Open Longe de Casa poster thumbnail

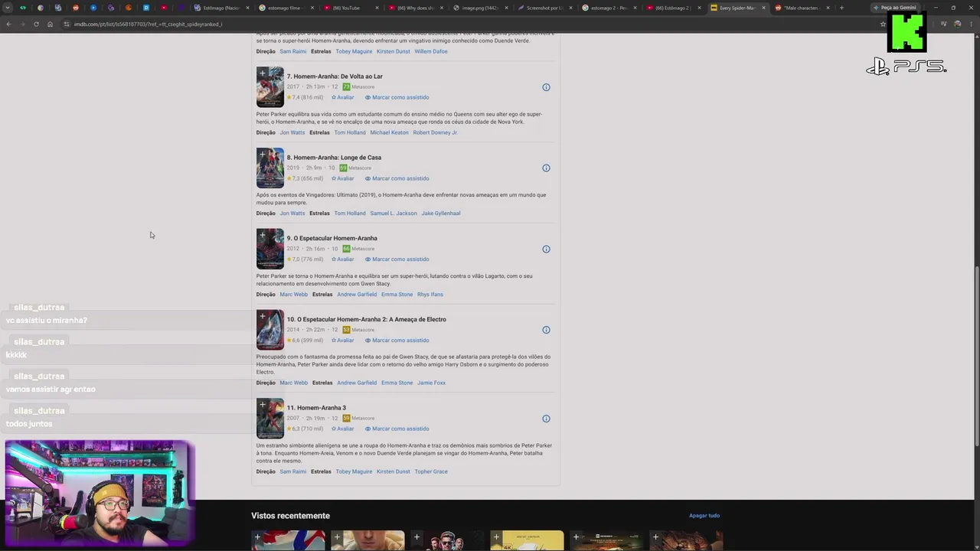pos(270,168)
